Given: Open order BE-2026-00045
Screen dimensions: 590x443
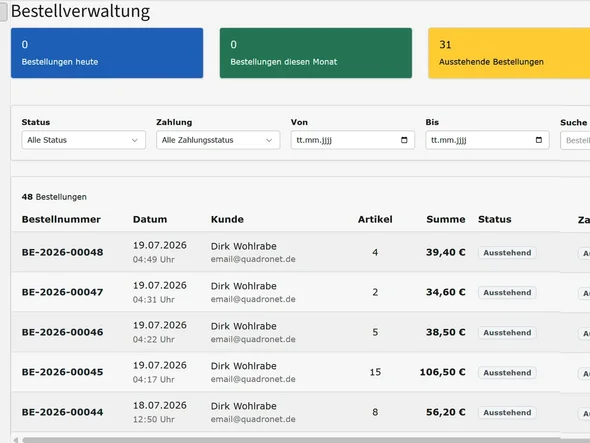Looking at the screenshot, I should pos(62,372).
